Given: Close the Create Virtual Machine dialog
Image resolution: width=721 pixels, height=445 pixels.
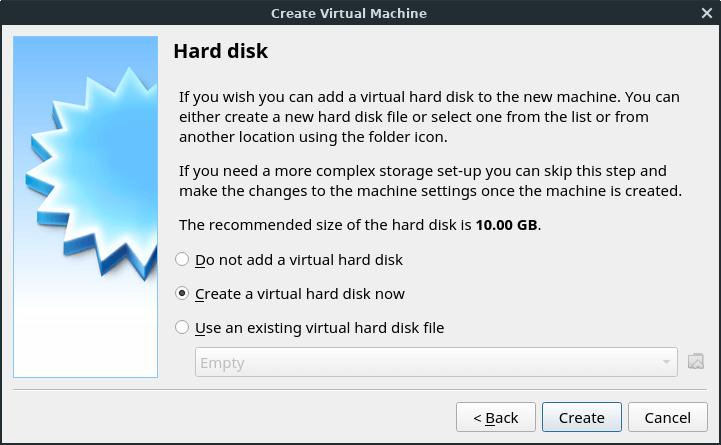Looking at the screenshot, I should click(706, 13).
